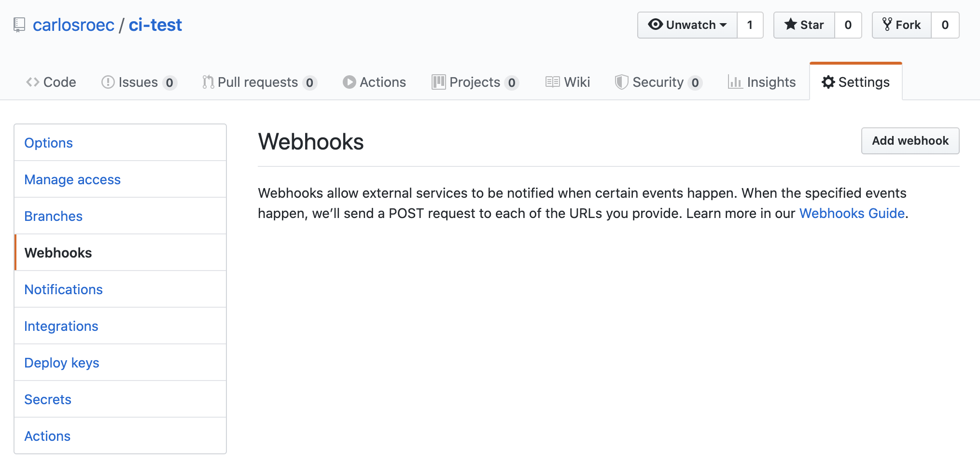Open Manage access in sidebar

coord(120,179)
